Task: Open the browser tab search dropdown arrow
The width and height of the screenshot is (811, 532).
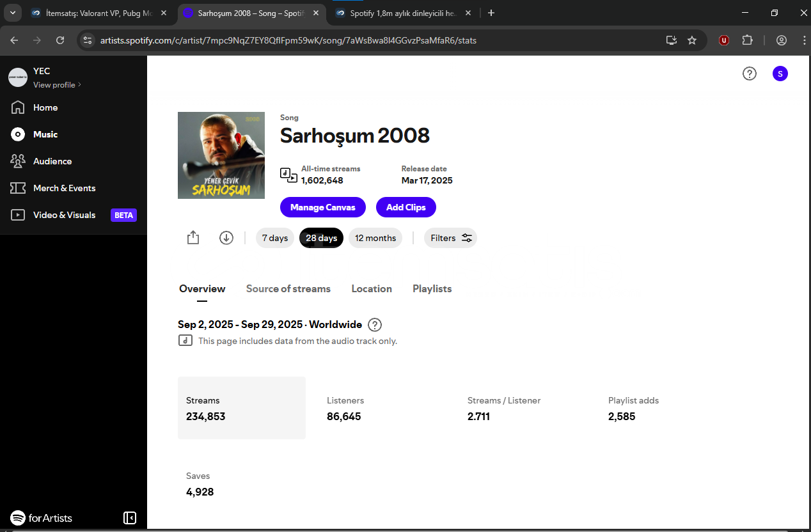Action: [x=12, y=13]
